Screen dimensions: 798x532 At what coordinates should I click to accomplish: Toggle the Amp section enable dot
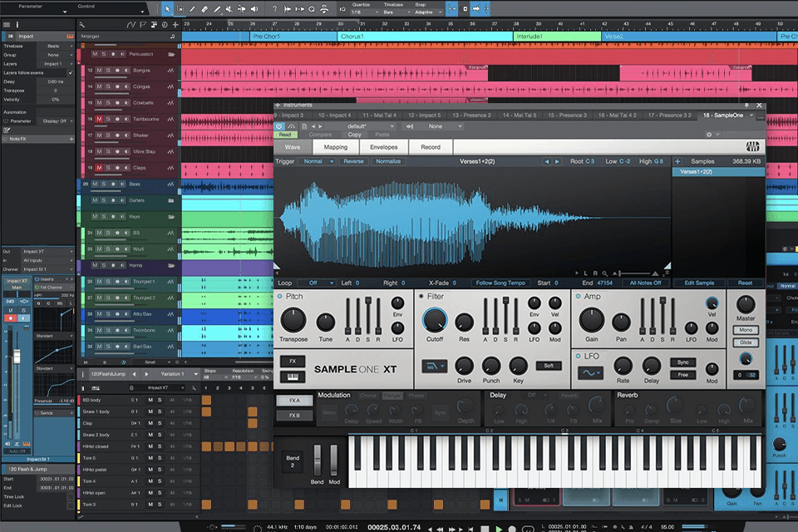pos(579,296)
